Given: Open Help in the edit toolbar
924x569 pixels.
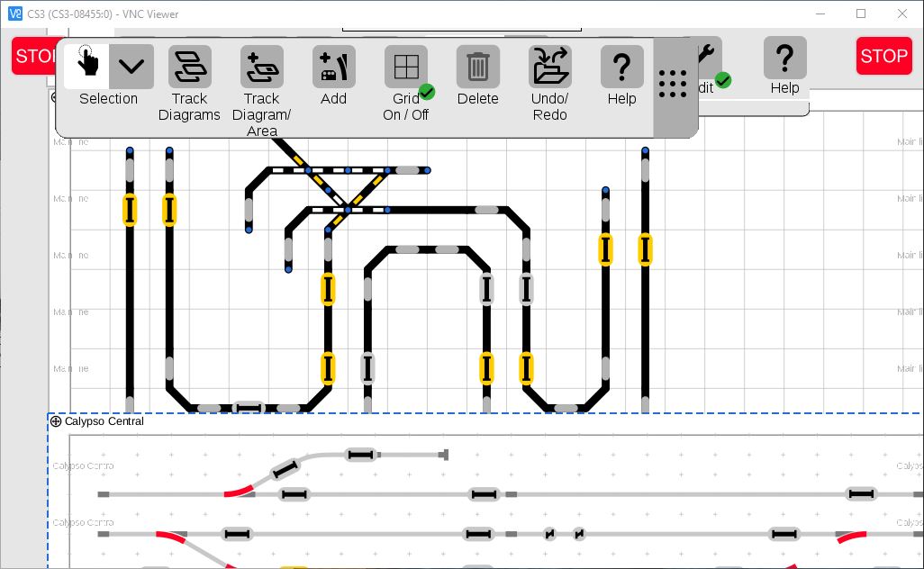Looking at the screenshot, I should pos(621,67).
